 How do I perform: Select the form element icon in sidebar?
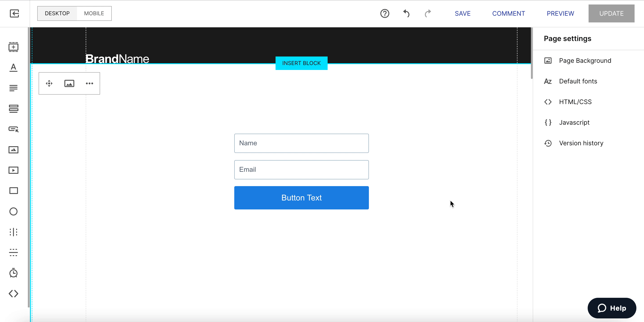point(13,109)
